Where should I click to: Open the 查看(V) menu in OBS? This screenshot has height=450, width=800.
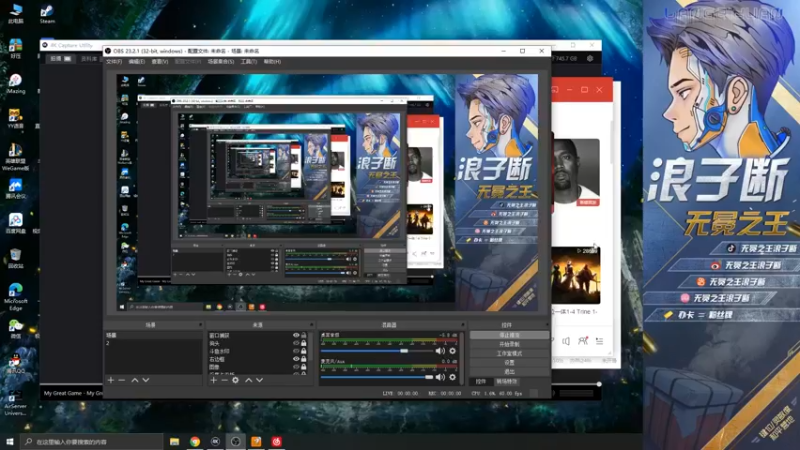[x=160, y=62]
